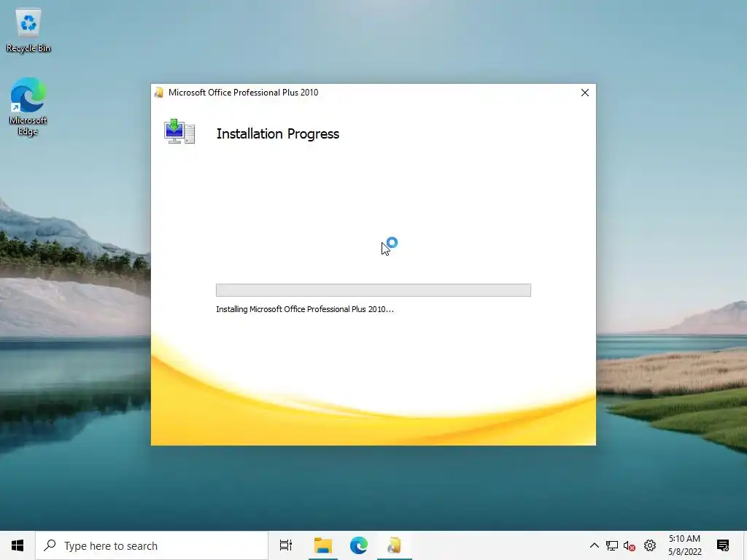Click the window title 'Microsoft Office Professional Plus 2010'

[x=244, y=93]
